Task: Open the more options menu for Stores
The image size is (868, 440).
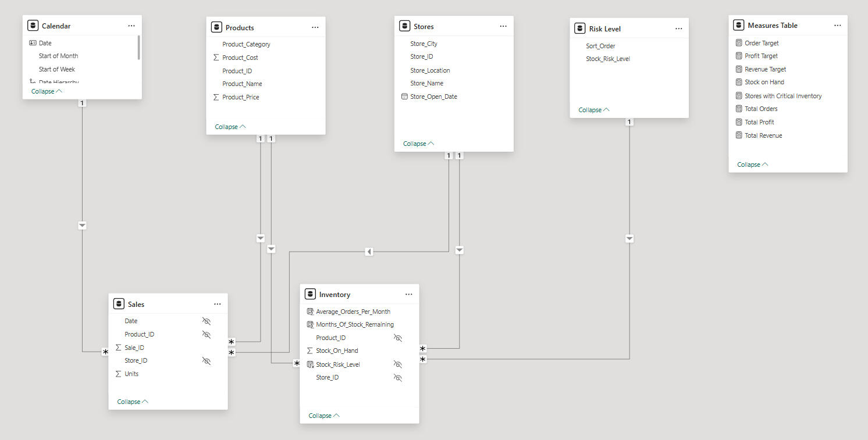Action: (x=503, y=26)
